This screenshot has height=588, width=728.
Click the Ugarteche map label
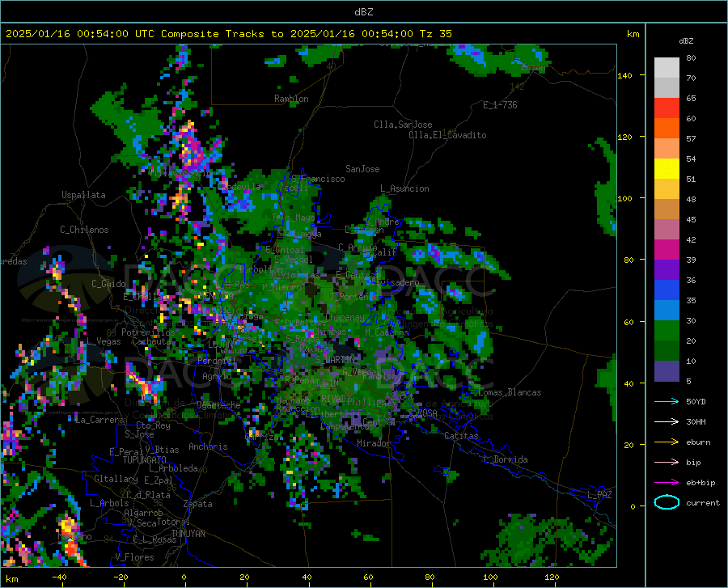tap(218, 404)
